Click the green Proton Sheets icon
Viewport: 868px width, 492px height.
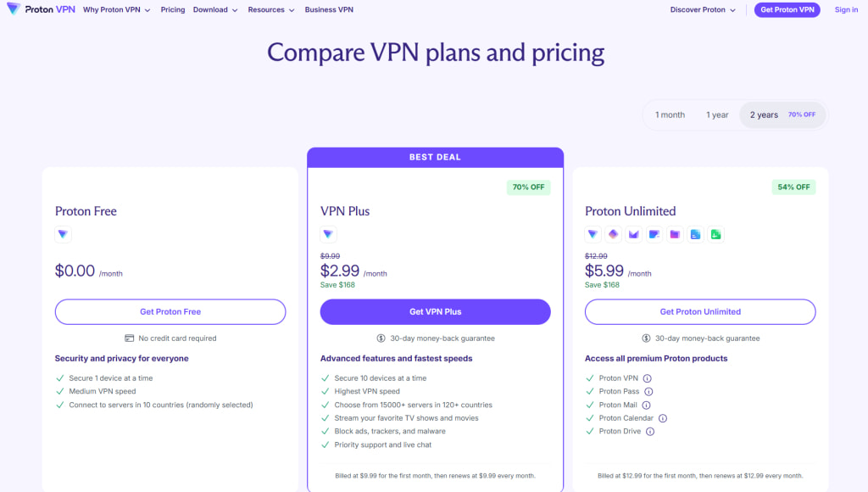pyautogui.click(x=716, y=234)
